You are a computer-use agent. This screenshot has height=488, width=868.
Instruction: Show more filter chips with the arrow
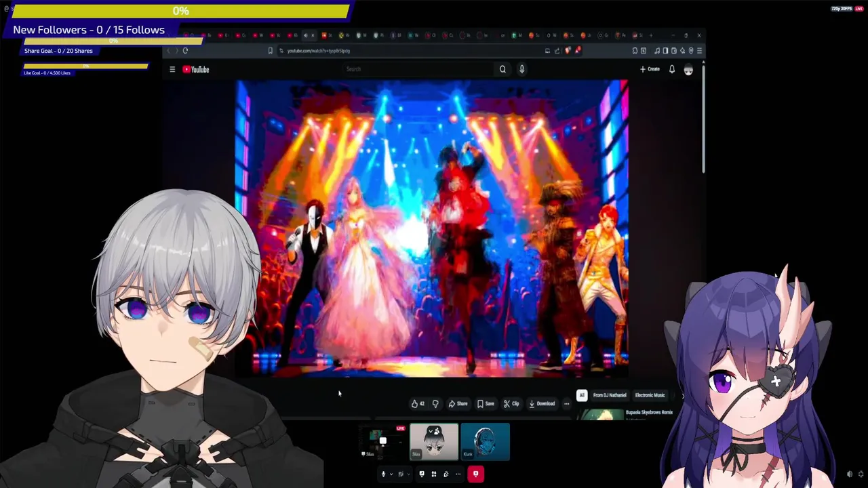683,395
